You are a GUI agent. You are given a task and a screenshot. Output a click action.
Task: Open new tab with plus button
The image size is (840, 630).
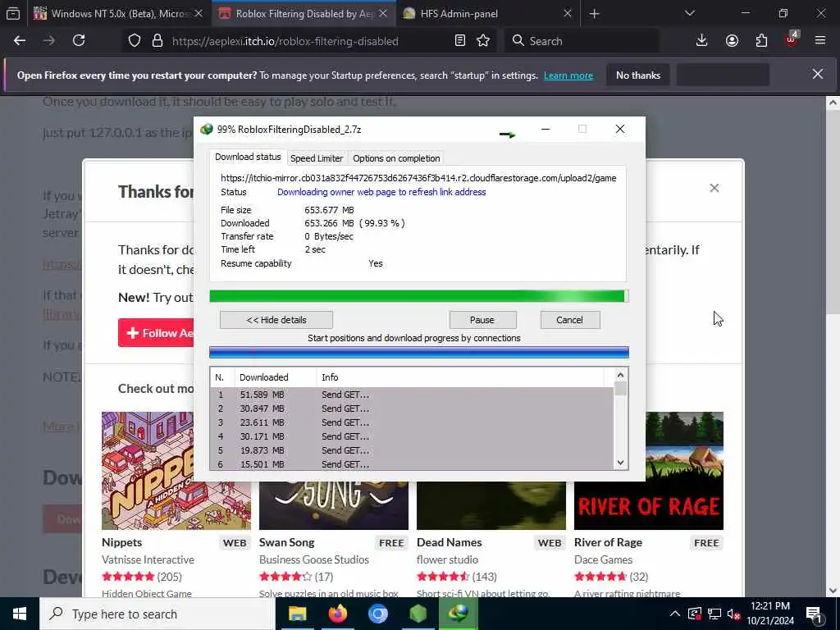click(x=594, y=14)
